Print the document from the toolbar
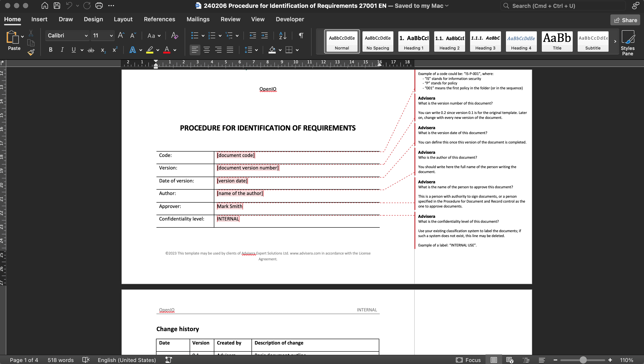This screenshot has height=364, width=644. pyautogui.click(x=99, y=6)
